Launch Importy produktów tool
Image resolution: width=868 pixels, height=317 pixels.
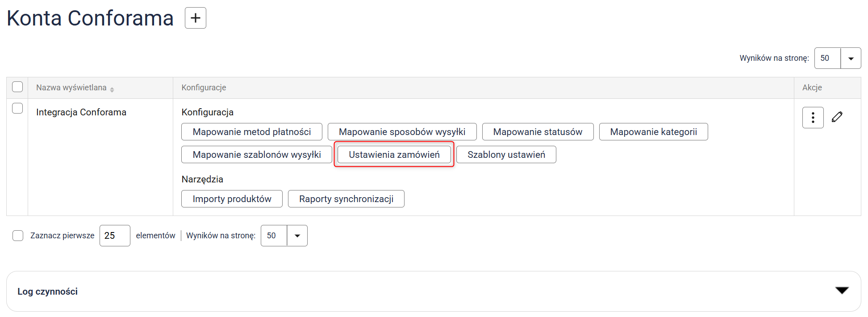(232, 199)
